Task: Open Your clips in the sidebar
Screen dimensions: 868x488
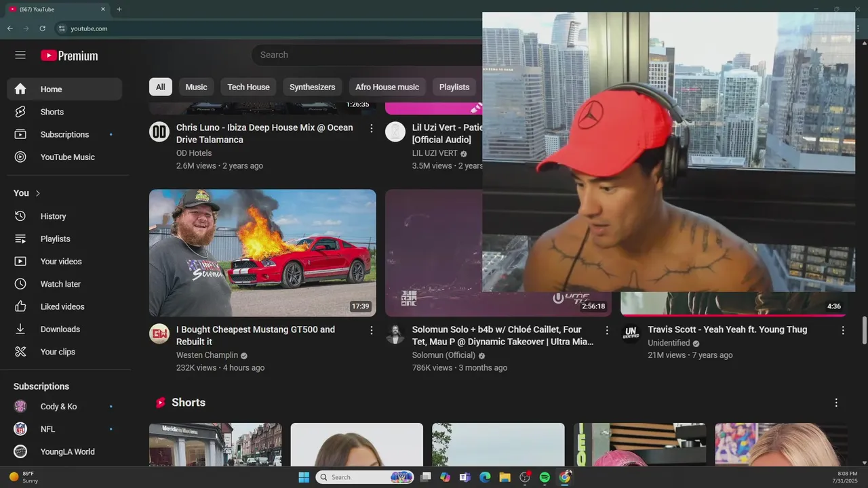Action: point(64,352)
